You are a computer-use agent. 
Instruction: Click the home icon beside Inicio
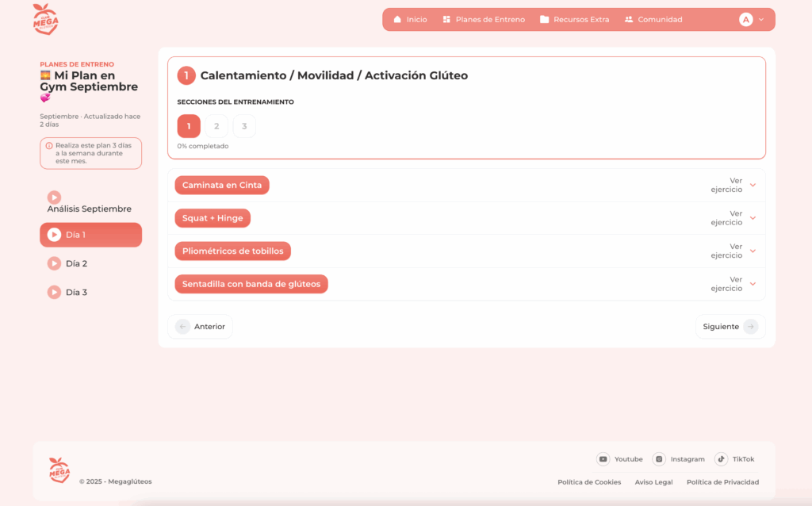coord(397,20)
